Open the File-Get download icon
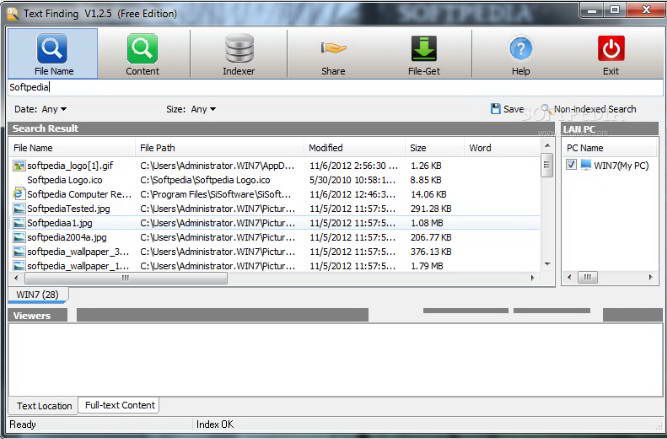The width and height of the screenshot is (667, 439). pyautogui.click(x=424, y=48)
